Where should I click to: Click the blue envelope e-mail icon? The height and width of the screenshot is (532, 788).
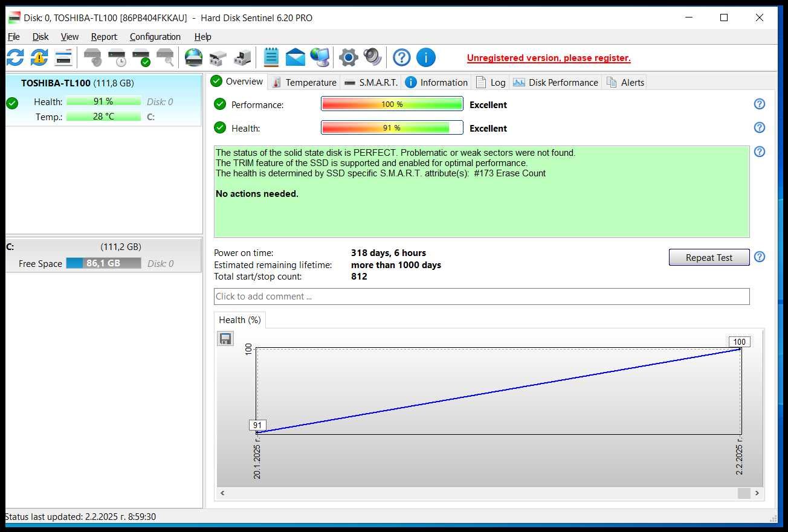coord(295,58)
